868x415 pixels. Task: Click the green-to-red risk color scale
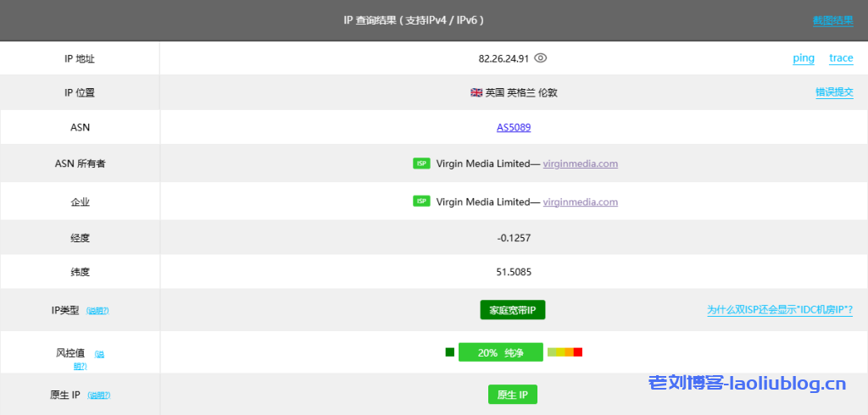(x=565, y=352)
